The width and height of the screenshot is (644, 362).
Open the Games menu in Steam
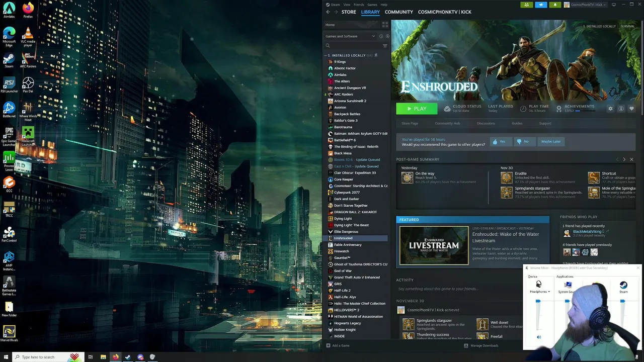(372, 5)
